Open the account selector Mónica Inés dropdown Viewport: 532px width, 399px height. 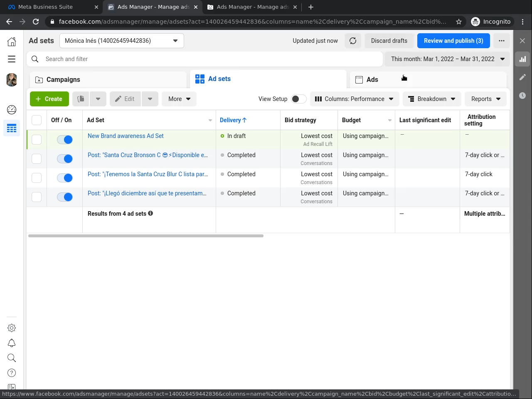coord(121,41)
